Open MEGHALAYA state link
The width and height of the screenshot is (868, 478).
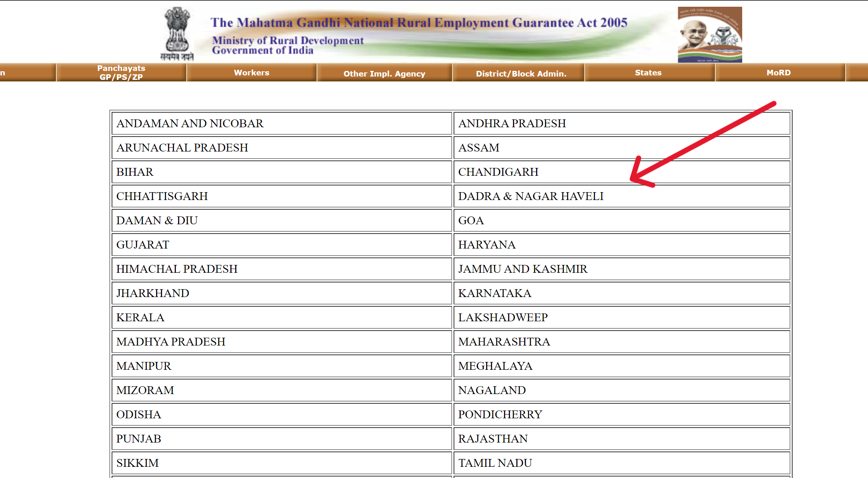[495, 366]
